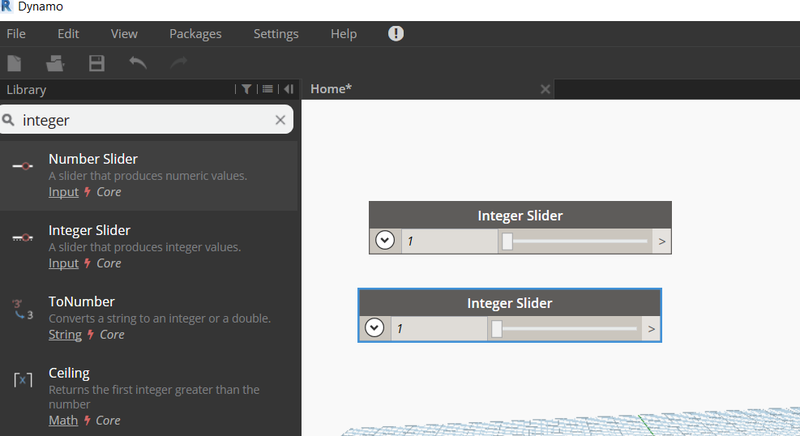Expand upper Integer Slider node settings chevron

click(x=385, y=240)
